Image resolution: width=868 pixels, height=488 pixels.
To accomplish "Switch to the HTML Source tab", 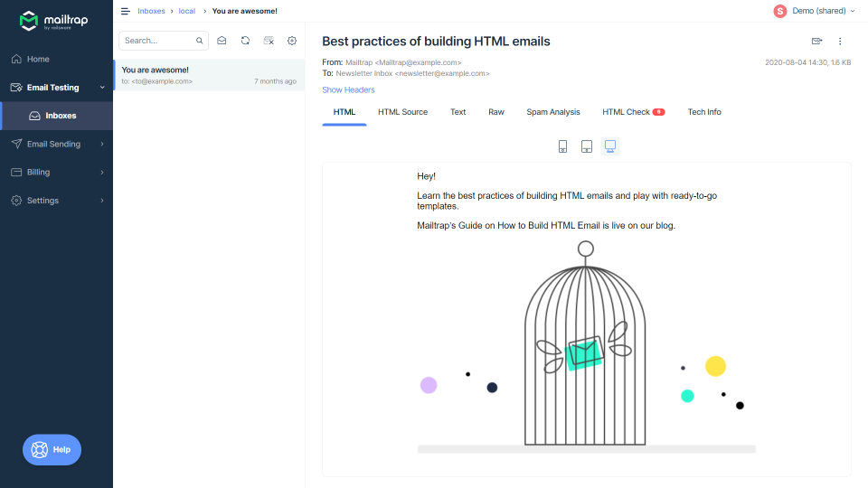I will pyautogui.click(x=402, y=112).
